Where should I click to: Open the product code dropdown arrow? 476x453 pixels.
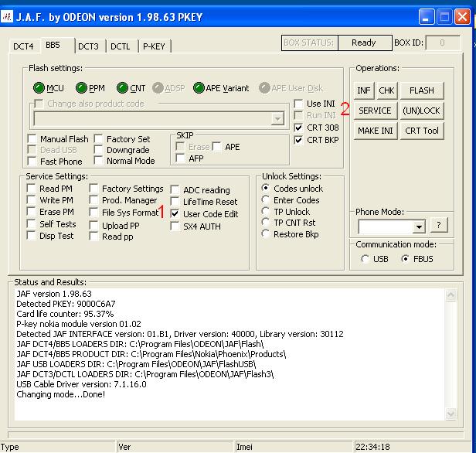coord(277,119)
